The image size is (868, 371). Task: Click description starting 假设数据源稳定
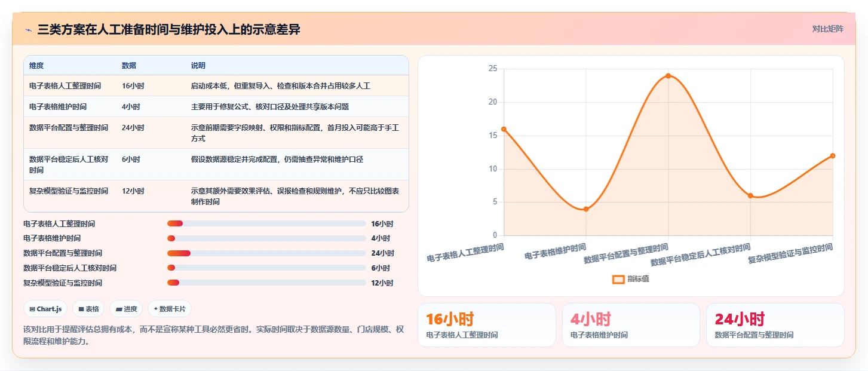coord(277,160)
